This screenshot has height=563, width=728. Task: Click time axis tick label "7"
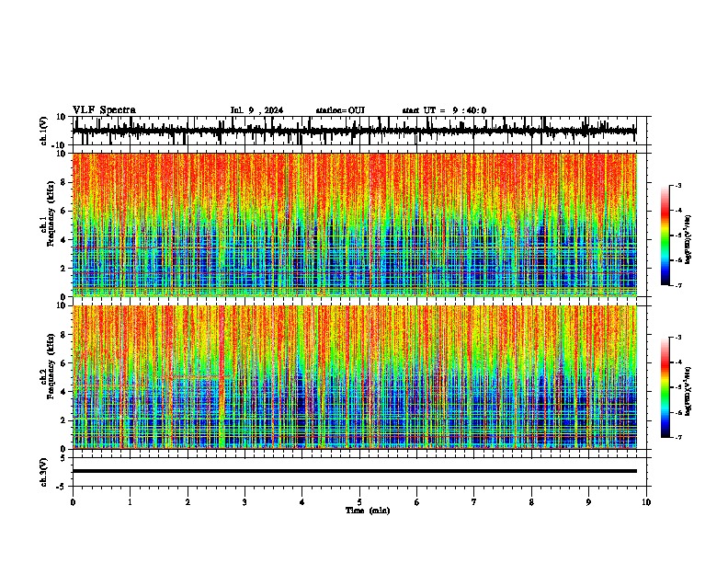(x=474, y=502)
